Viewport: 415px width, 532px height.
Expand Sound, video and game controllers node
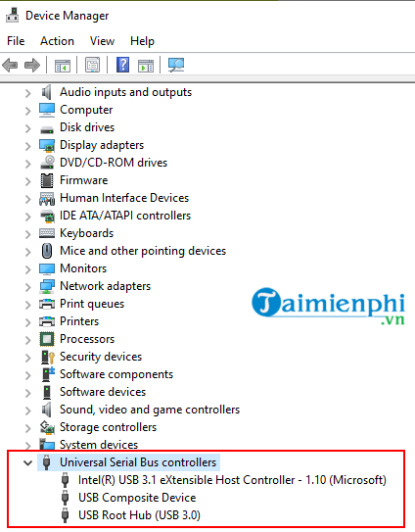pos(27,411)
